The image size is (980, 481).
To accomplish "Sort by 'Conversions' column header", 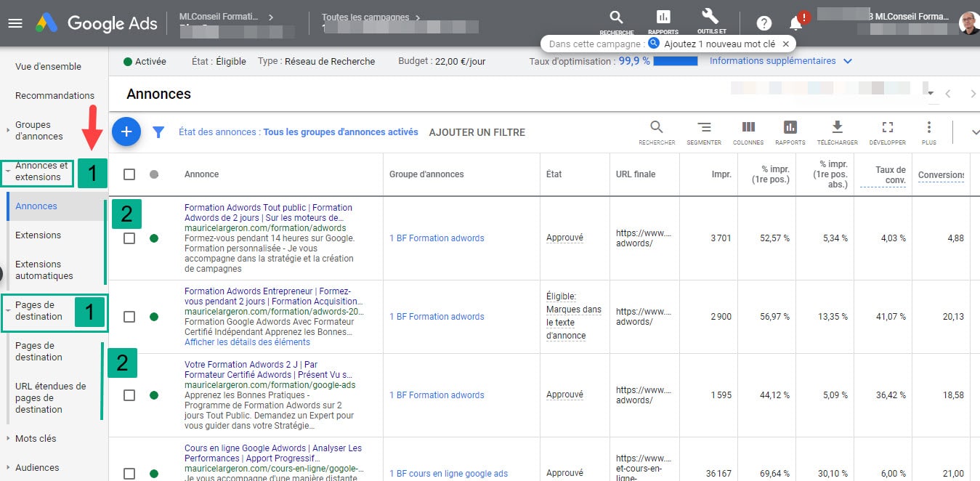I will 941,175.
